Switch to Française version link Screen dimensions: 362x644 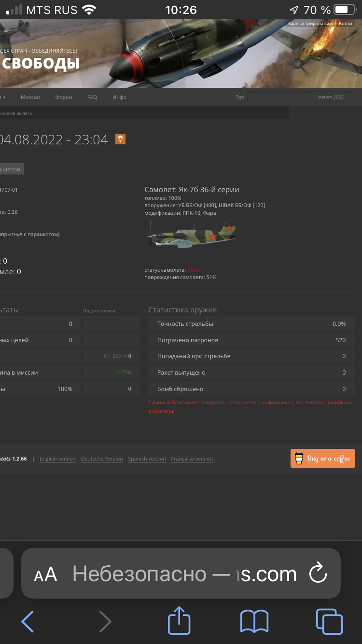(192, 459)
